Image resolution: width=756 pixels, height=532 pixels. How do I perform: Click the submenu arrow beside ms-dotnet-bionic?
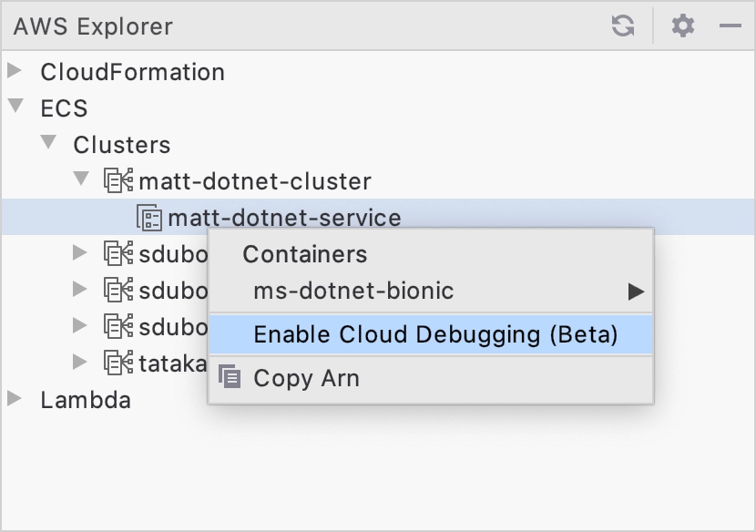[x=636, y=292]
